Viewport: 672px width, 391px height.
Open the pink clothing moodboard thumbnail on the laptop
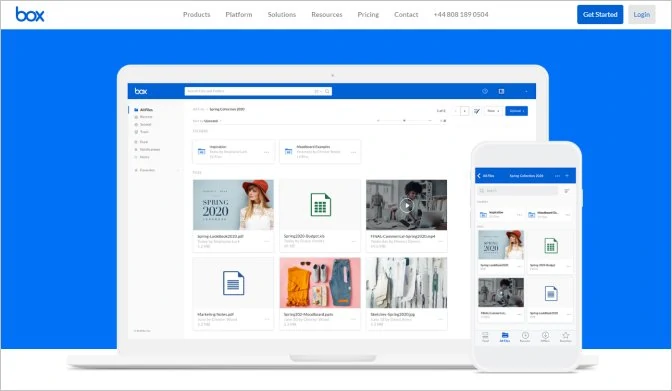(320, 283)
